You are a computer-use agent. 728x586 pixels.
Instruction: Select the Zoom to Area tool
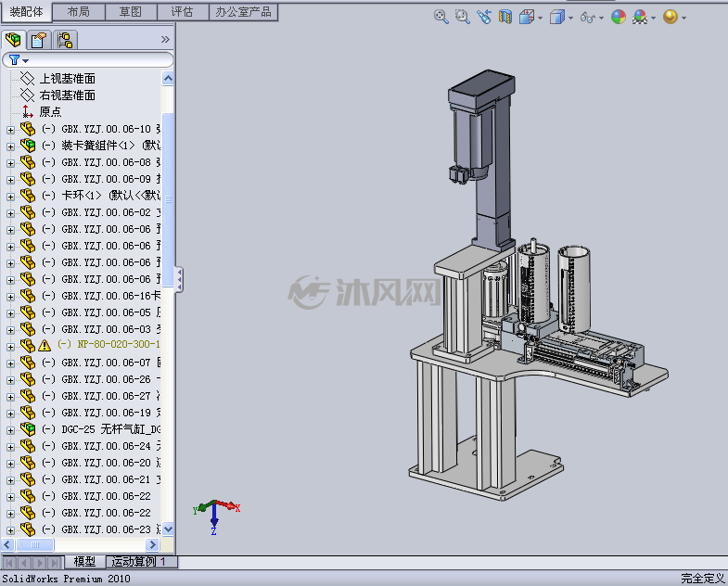point(462,18)
